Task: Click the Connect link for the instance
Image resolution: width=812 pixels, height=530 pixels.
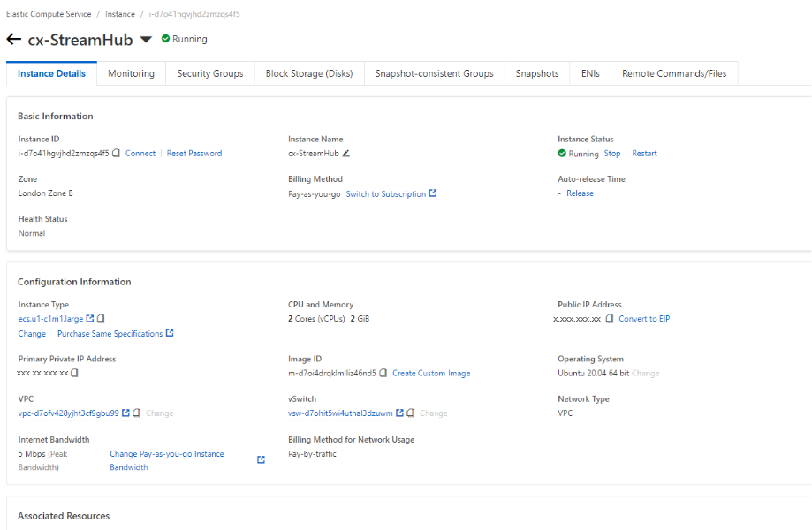Action: point(140,154)
